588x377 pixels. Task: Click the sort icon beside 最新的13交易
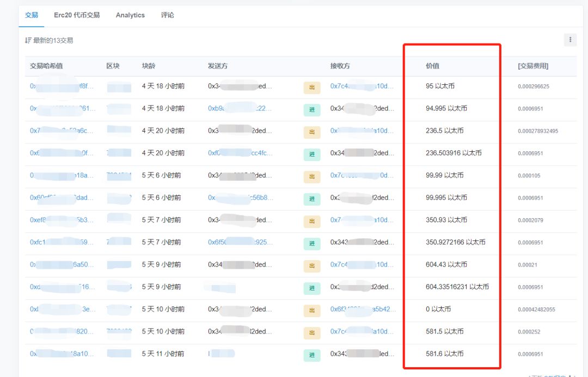pyautogui.click(x=28, y=40)
